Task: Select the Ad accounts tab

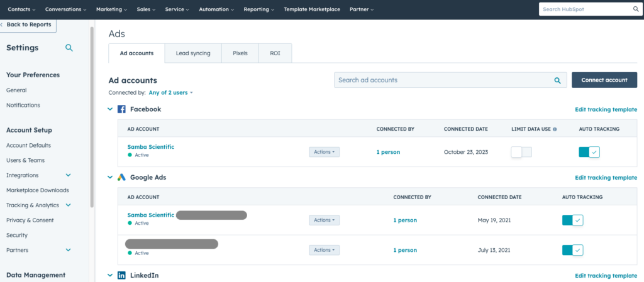Action: pyautogui.click(x=136, y=53)
